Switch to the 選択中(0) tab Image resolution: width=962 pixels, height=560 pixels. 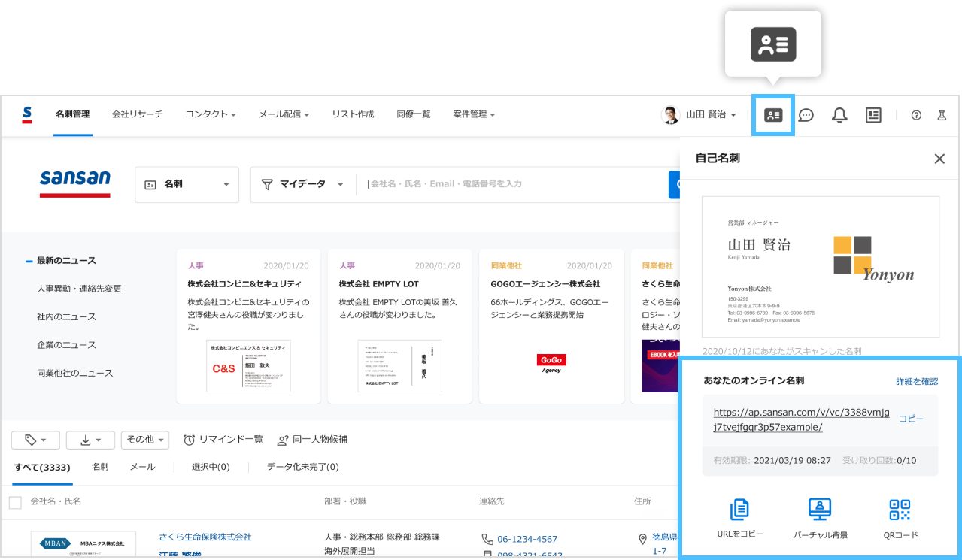(x=211, y=467)
